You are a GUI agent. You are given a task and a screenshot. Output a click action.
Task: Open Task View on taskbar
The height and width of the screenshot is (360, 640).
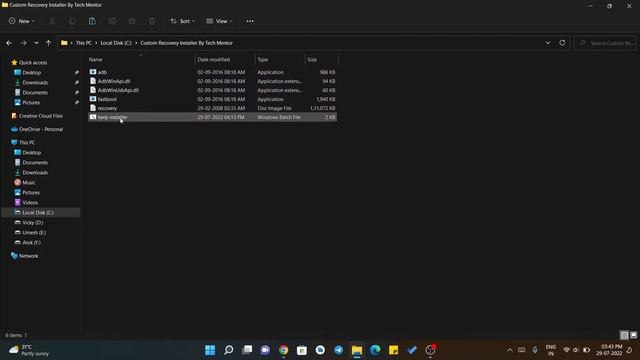pyautogui.click(x=247, y=350)
